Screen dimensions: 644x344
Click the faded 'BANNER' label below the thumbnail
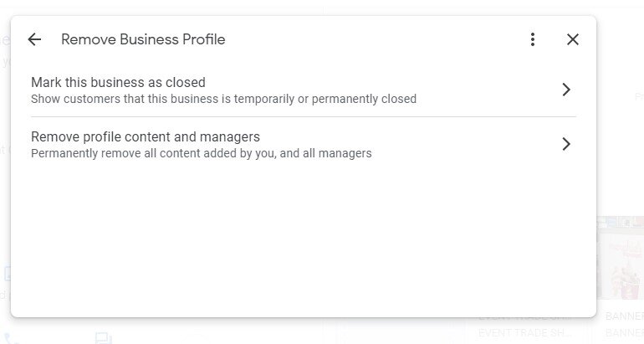coord(624,316)
